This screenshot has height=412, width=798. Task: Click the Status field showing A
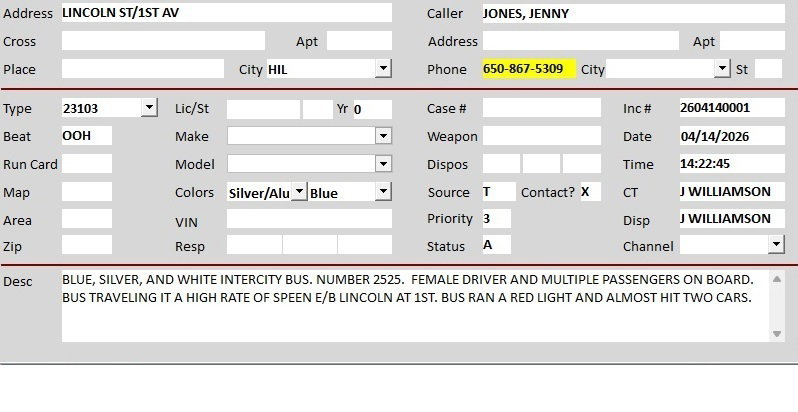click(496, 245)
